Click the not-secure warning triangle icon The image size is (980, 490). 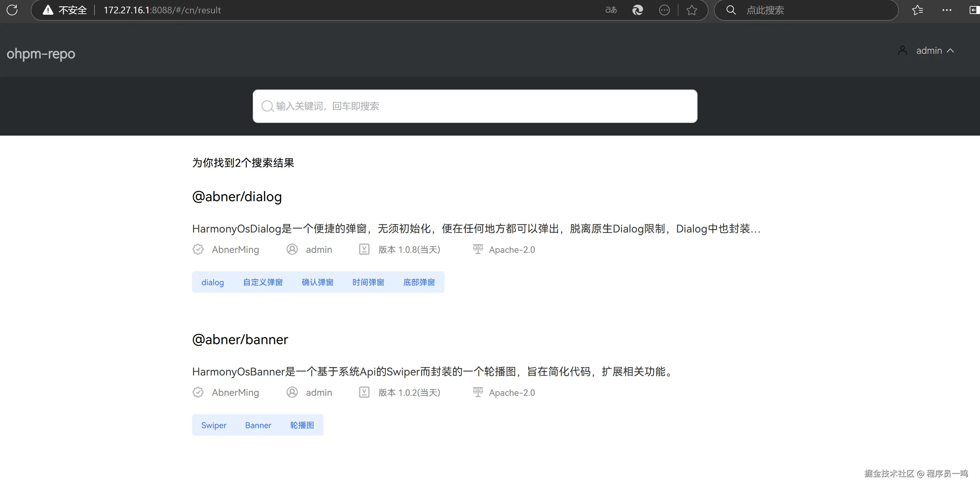click(x=48, y=10)
